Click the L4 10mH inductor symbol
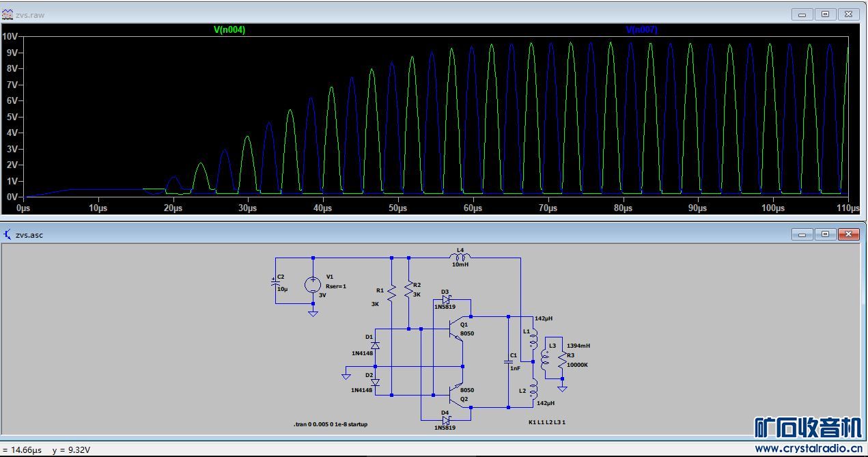This screenshot has height=457, width=868. pyautogui.click(x=460, y=258)
